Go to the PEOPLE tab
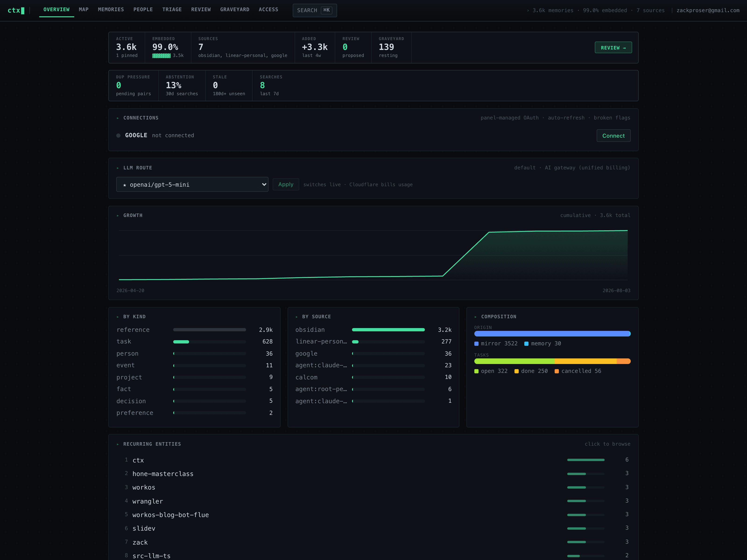 pos(143,10)
